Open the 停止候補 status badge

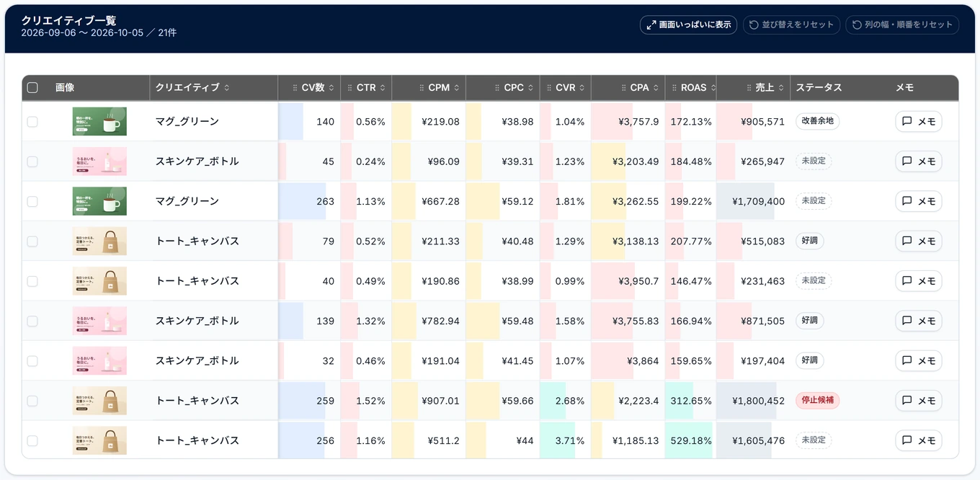click(818, 401)
